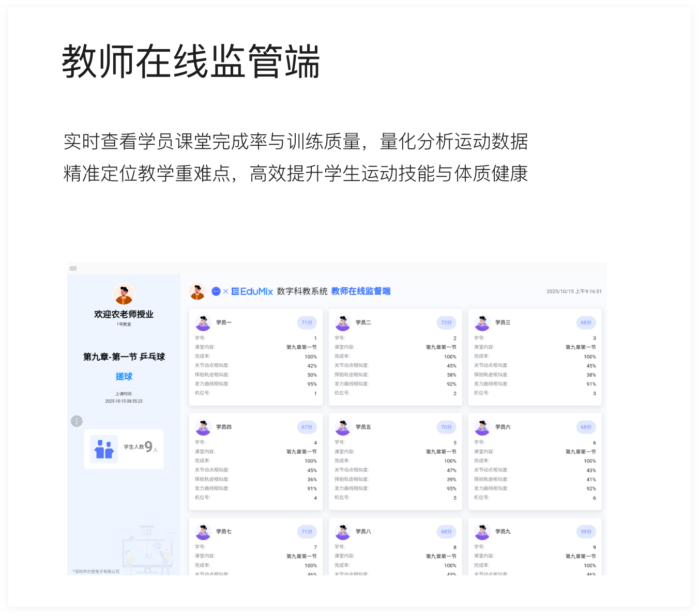
Task: Click the 教师在线监督端 title link
Action: (361, 291)
